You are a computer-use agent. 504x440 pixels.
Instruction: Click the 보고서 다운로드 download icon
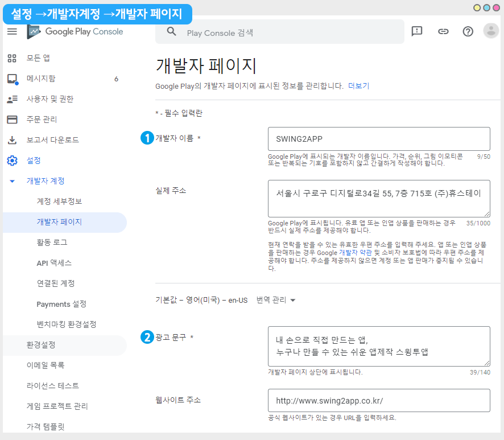[12, 140]
